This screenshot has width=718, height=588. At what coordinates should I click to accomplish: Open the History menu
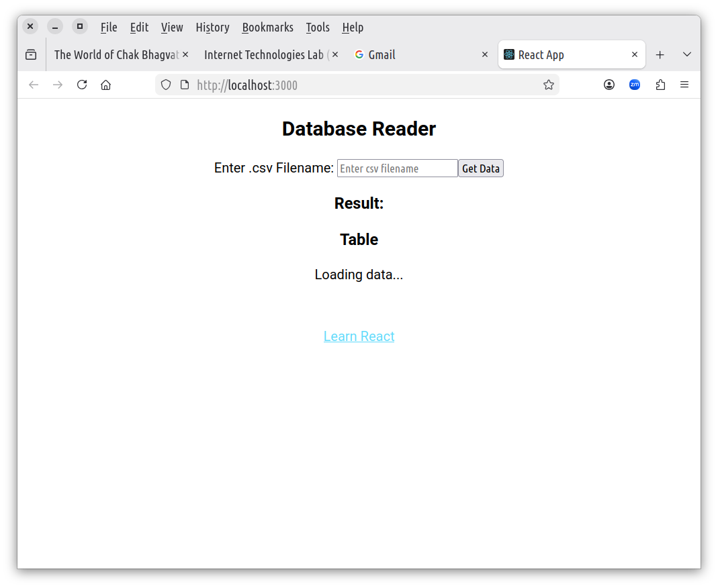[x=212, y=28]
